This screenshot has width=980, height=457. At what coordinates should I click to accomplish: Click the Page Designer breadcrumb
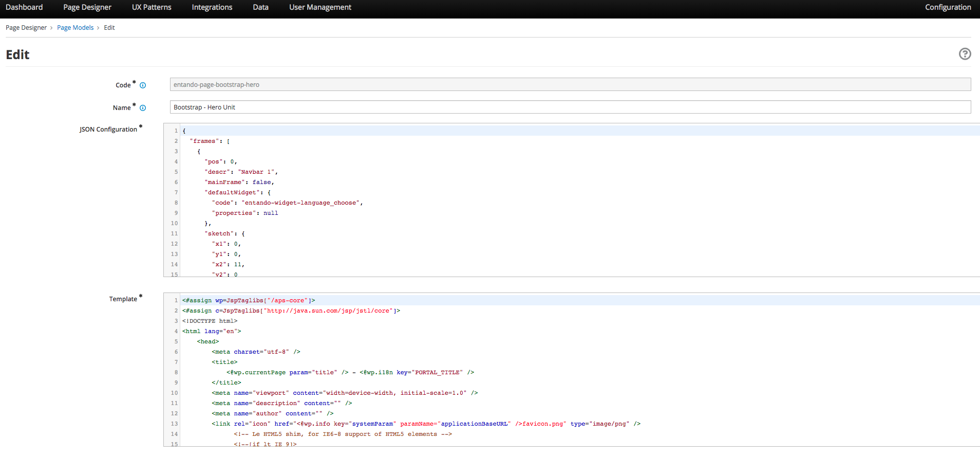pyautogui.click(x=26, y=28)
